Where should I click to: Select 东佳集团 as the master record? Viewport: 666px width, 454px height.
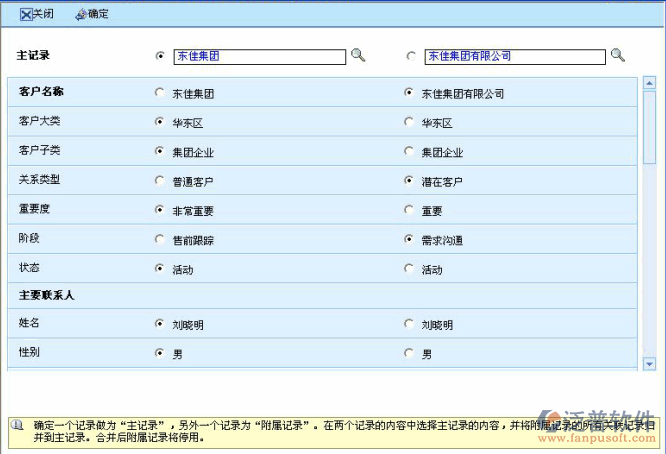(x=160, y=56)
